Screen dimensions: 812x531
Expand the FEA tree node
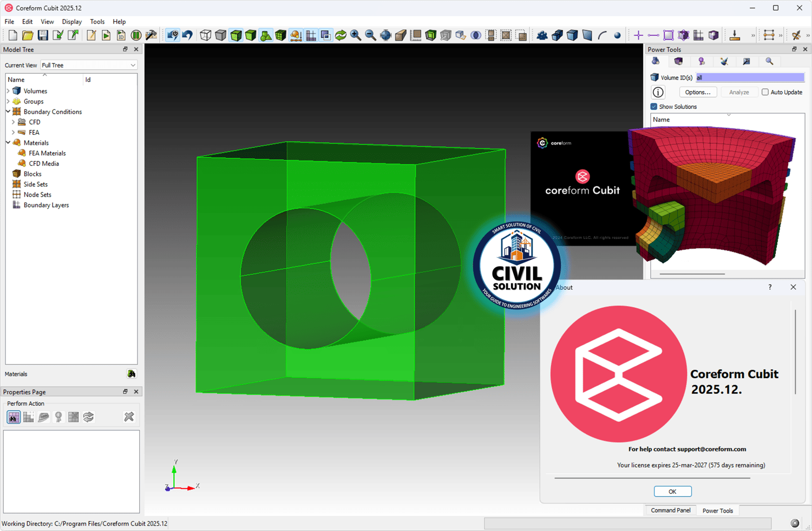[x=14, y=132]
